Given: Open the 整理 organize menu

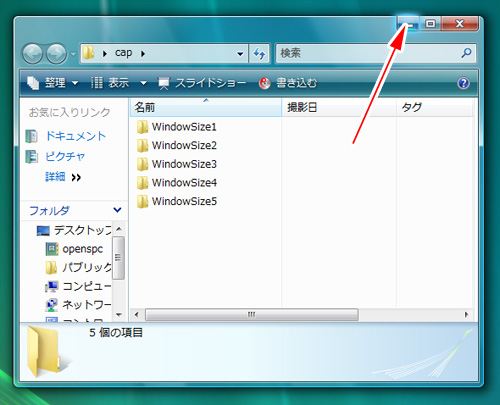Looking at the screenshot, I should click(52, 83).
